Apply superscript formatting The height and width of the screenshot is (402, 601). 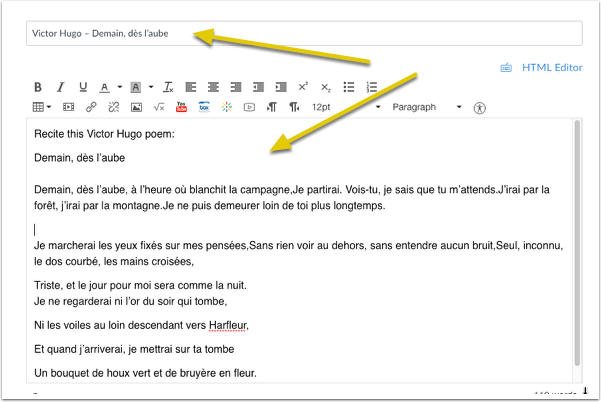pyautogui.click(x=303, y=87)
